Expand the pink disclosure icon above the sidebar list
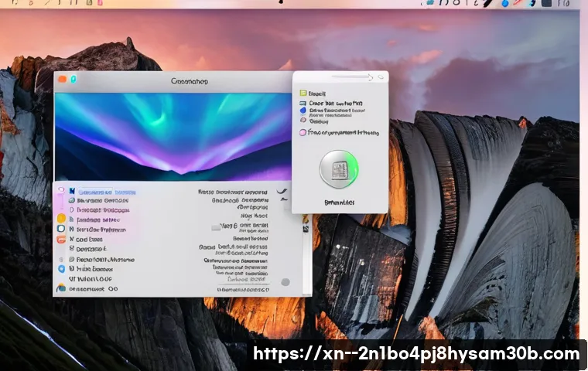Image resolution: width=588 pixels, height=371 pixels. tap(60, 190)
